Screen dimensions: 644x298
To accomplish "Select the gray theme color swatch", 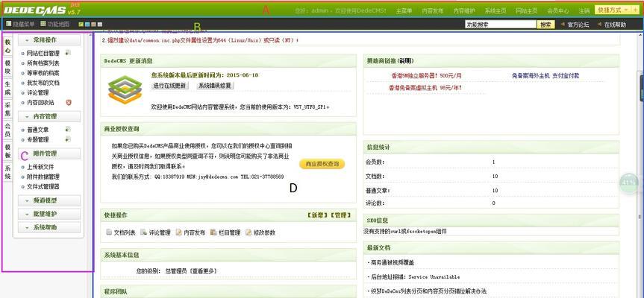I will (100, 25).
